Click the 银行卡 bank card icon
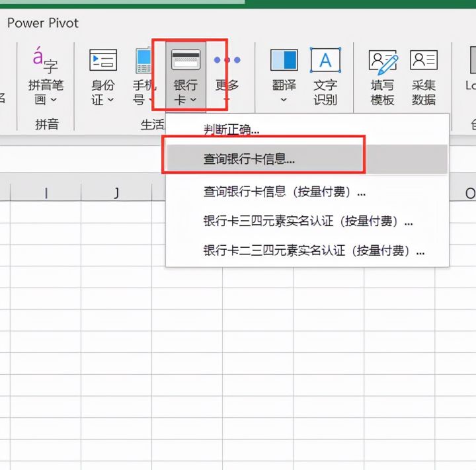The height and width of the screenshot is (470, 476). coord(186,59)
